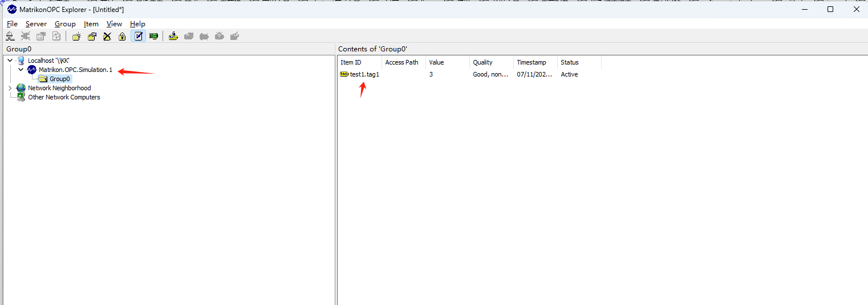
Task: Click the folder-with-lightbulb activate group icon
Action: [122, 36]
